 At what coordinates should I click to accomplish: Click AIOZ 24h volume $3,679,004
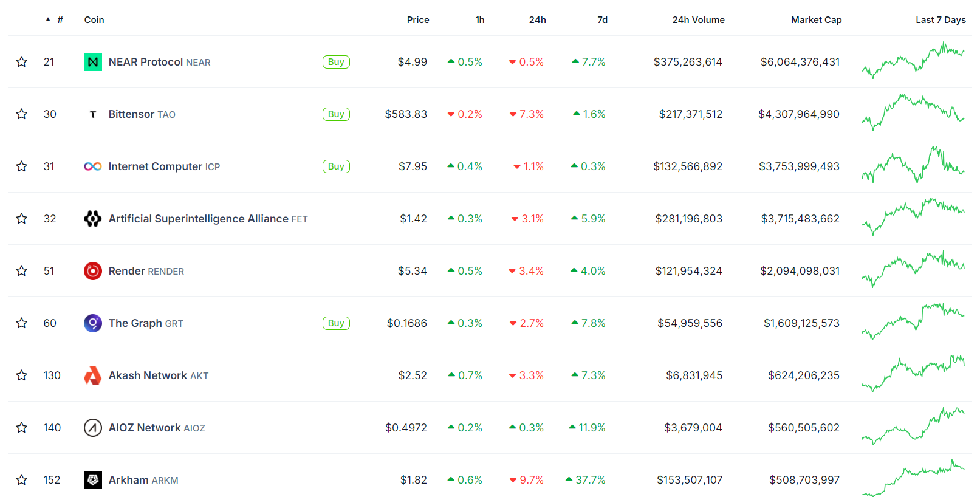[x=693, y=428]
